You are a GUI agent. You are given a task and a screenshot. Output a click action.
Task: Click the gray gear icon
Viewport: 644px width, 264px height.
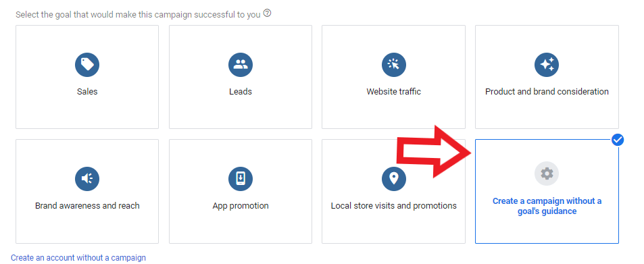547,174
